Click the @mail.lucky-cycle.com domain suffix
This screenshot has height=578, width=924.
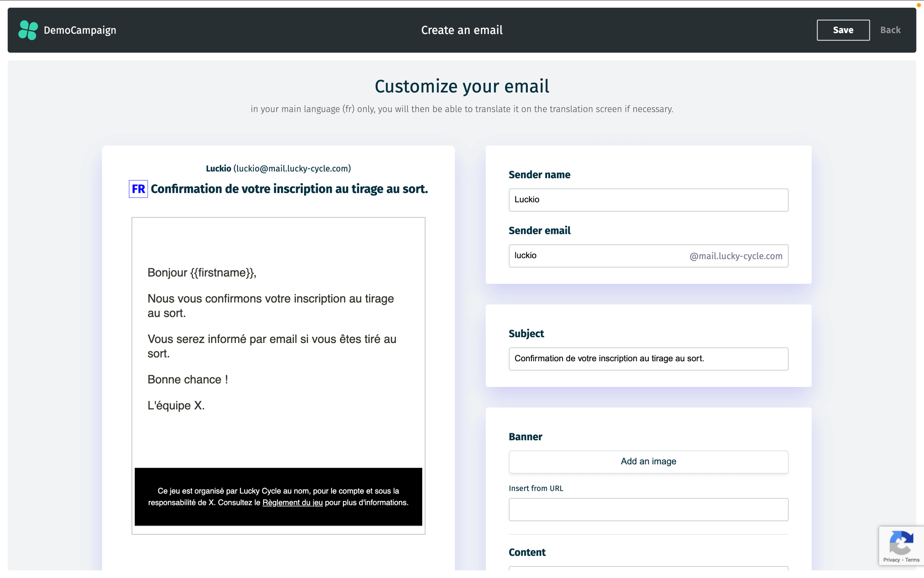pyautogui.click(x=736, y=256)
